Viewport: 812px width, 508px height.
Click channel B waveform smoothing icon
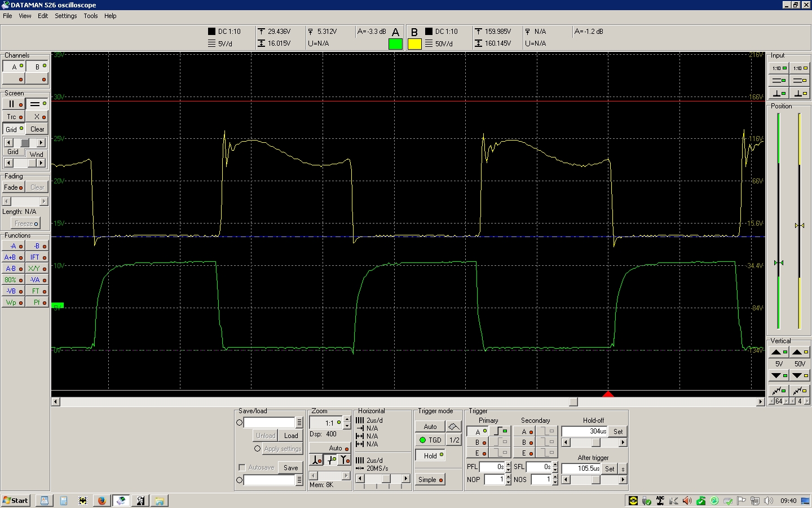pos(800,391)
